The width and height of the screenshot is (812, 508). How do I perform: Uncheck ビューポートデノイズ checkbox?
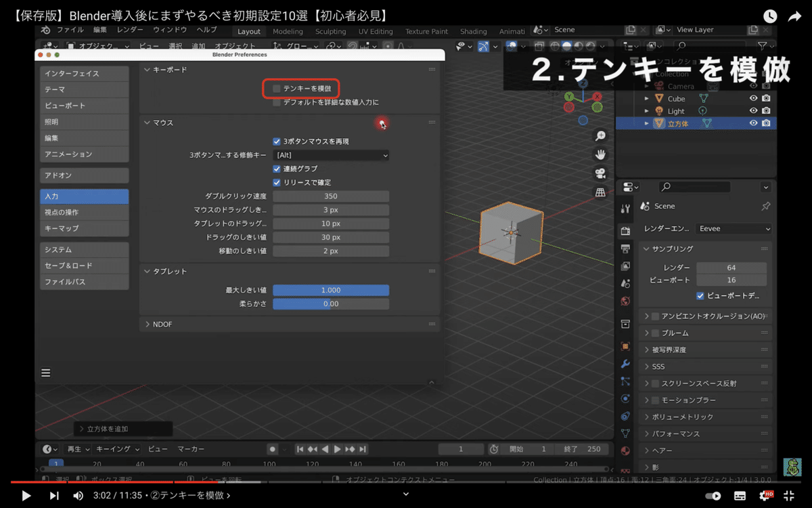[700, 296]
